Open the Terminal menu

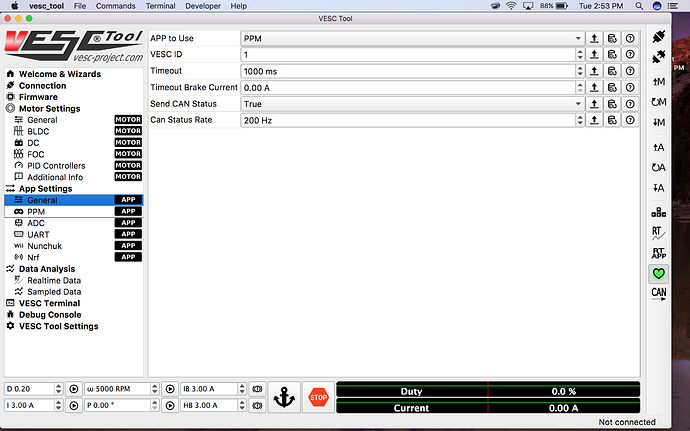(161, 6)
